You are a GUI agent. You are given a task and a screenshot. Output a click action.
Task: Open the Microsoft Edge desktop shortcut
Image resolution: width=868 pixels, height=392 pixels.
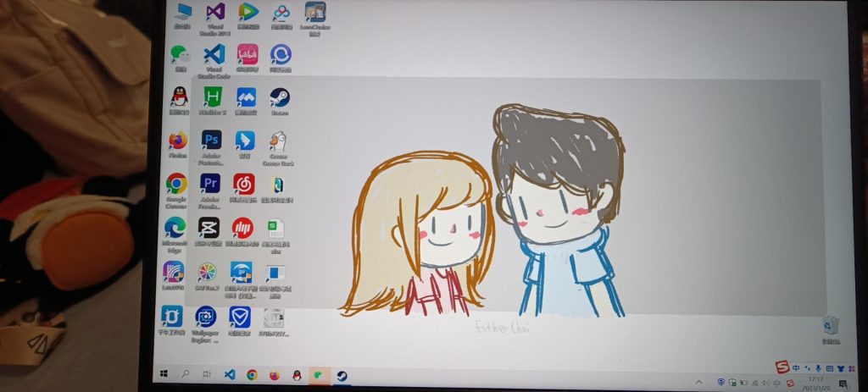175,229
